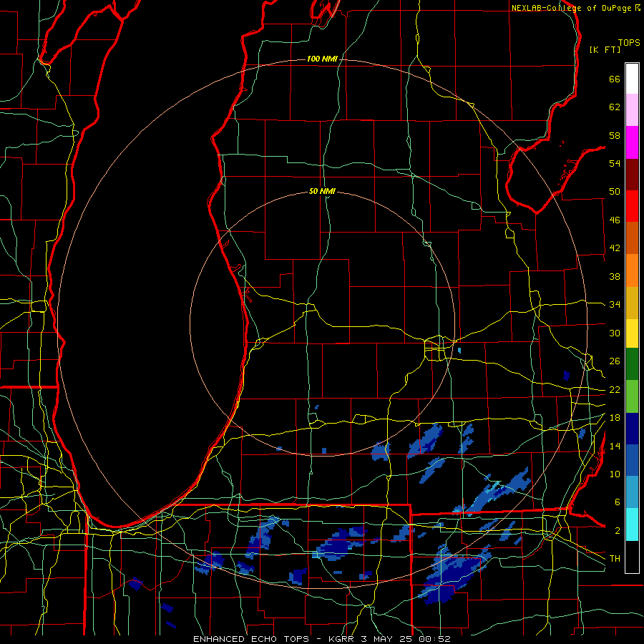Click the NEXLAB-College of DuPage label

click(571, 8)
